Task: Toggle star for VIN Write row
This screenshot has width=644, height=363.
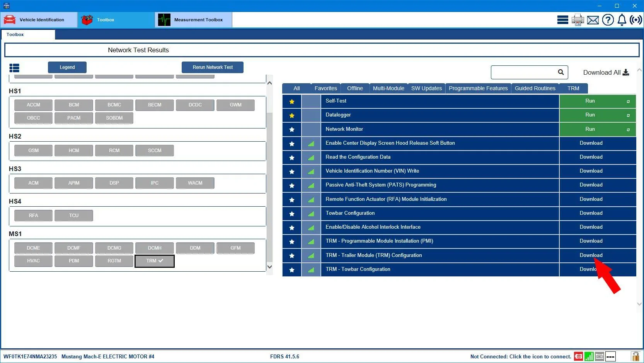Action: (292, 171)
